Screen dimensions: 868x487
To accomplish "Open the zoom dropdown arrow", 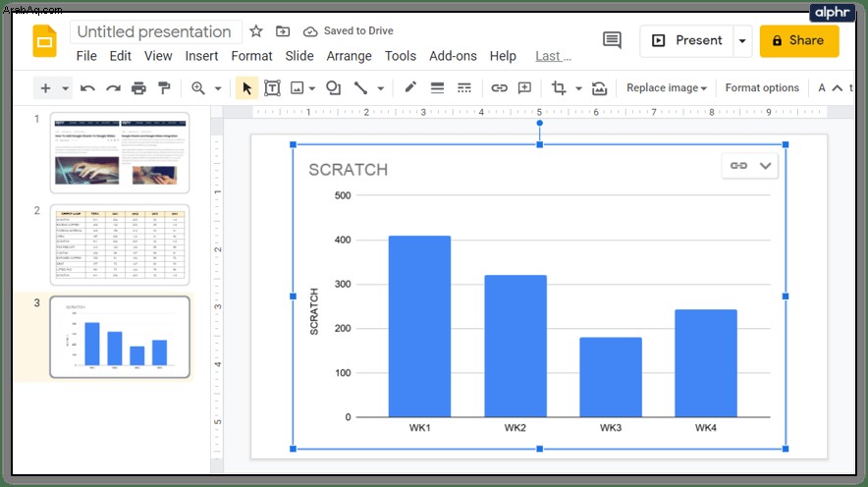I will (x=218, y=88).
